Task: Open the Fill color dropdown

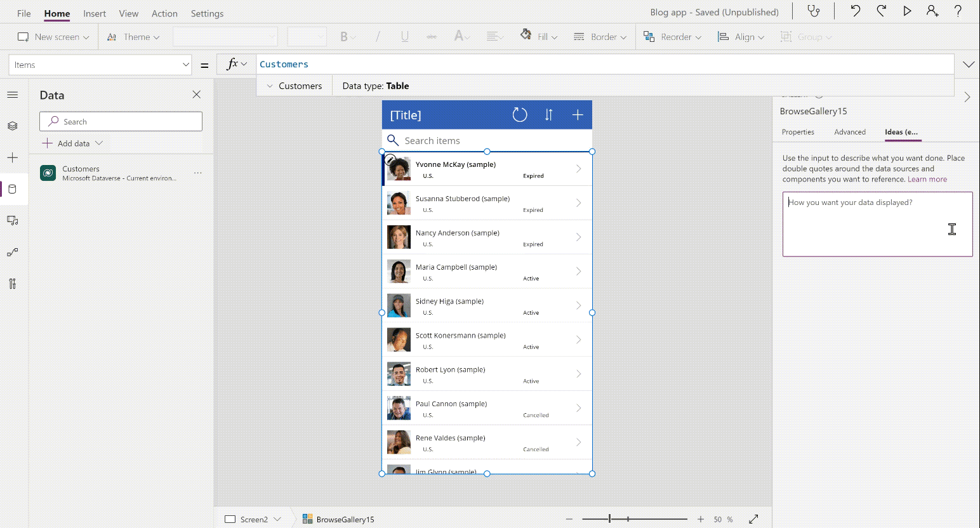Action: pyautogui.click(x=538, y=36)
